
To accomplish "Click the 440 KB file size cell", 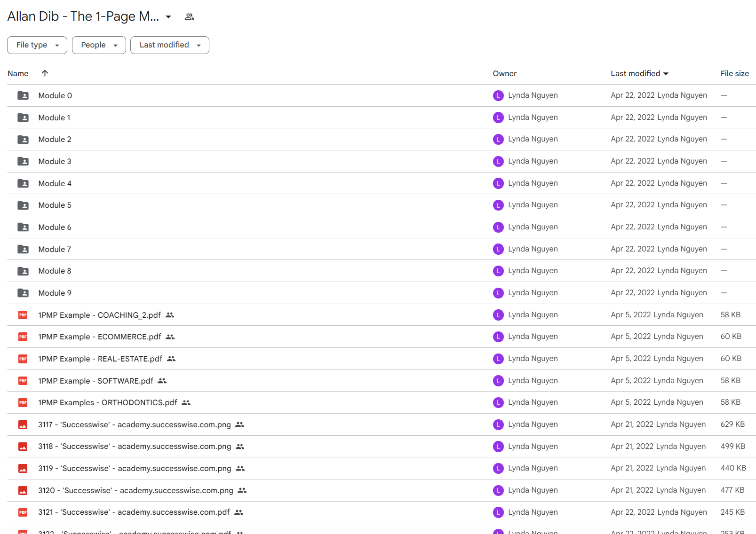I will (x=733, y=468).
